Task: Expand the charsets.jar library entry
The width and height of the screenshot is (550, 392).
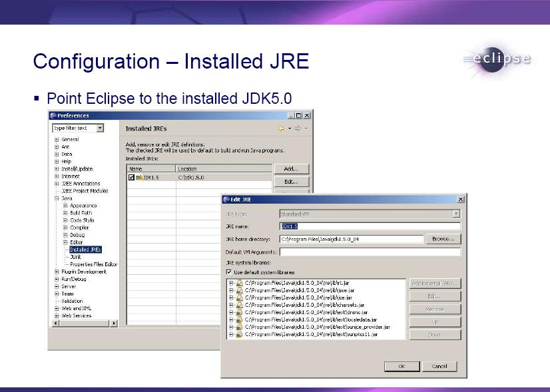Action: [x=231, y=305]
